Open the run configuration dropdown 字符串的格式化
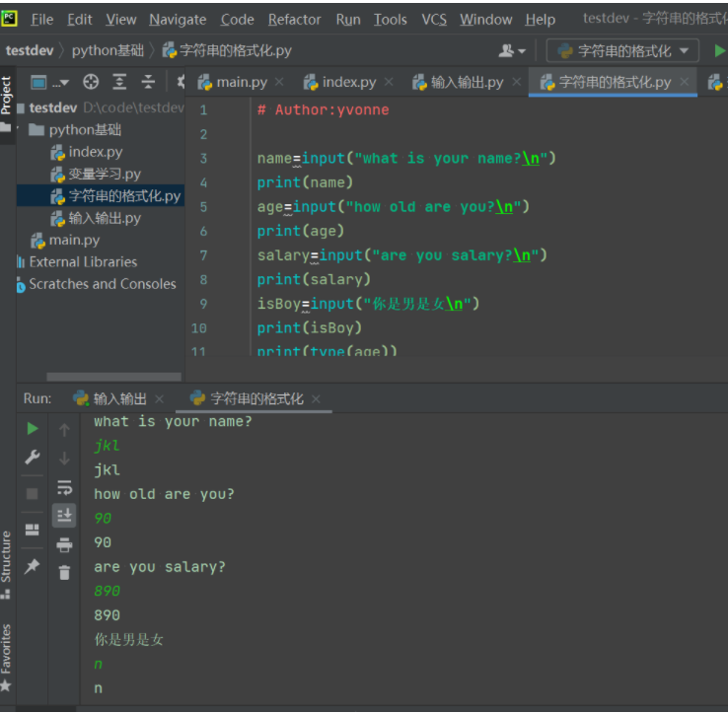The height and width of the screenshot is (713, 728). pyautogui.click(x=622, y=50)
